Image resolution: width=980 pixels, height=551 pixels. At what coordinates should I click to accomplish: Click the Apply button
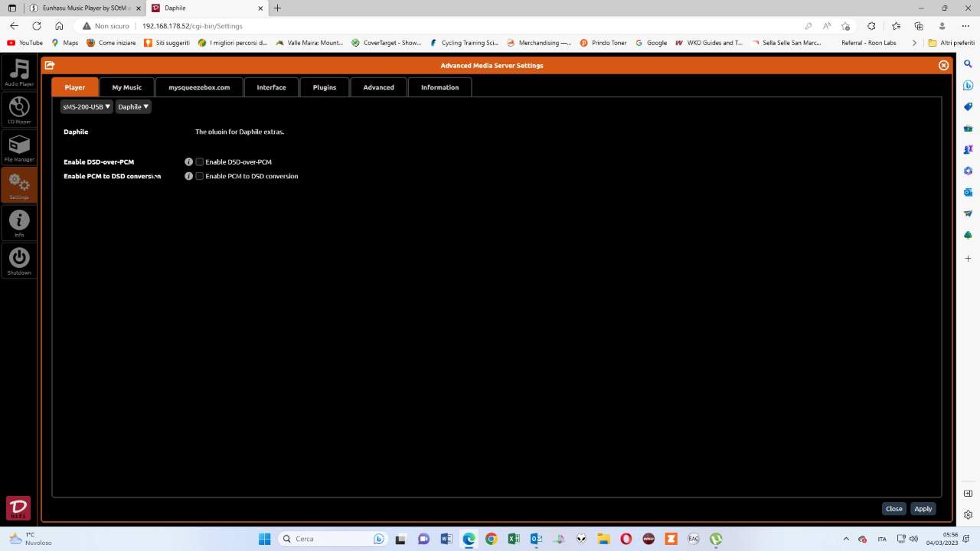point(923,509)
